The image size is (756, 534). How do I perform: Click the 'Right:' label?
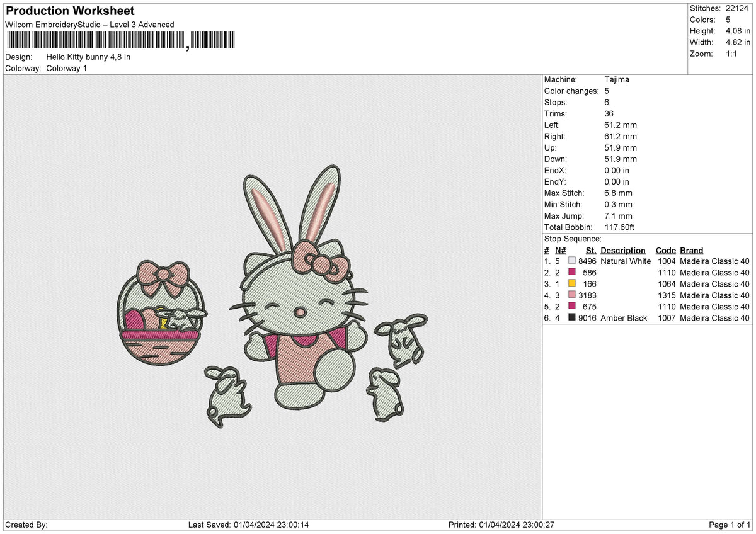click(554, 137)
